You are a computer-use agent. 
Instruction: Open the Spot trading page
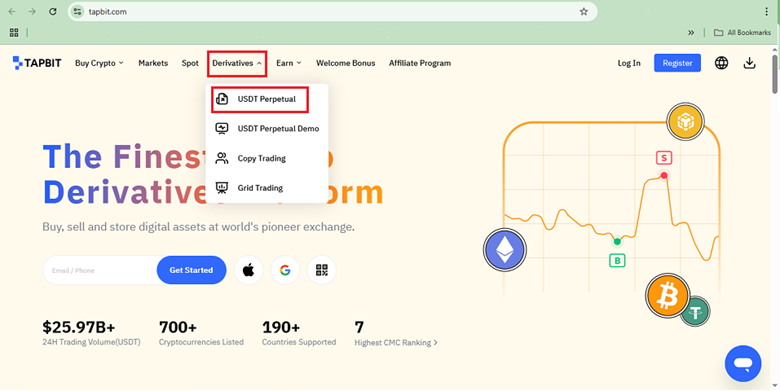pyautogui.click(x=190, y=63)
